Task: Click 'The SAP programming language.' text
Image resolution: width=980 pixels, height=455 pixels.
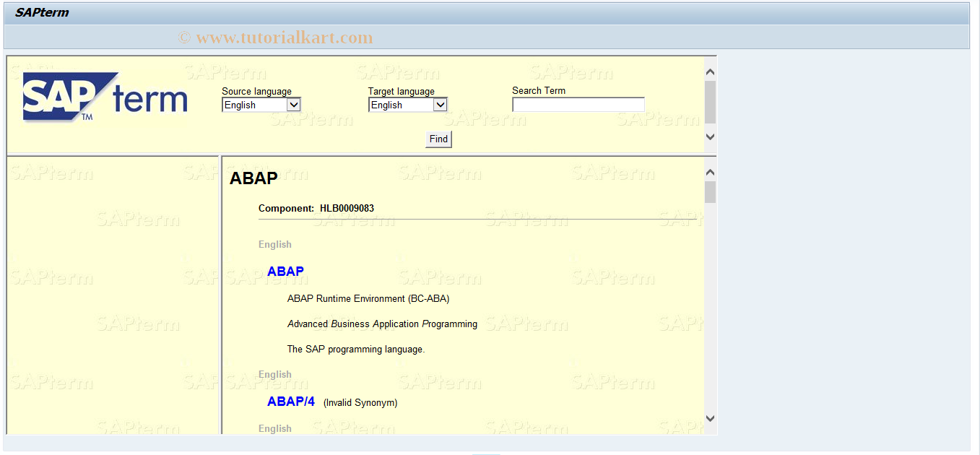Action: point(356,349)
